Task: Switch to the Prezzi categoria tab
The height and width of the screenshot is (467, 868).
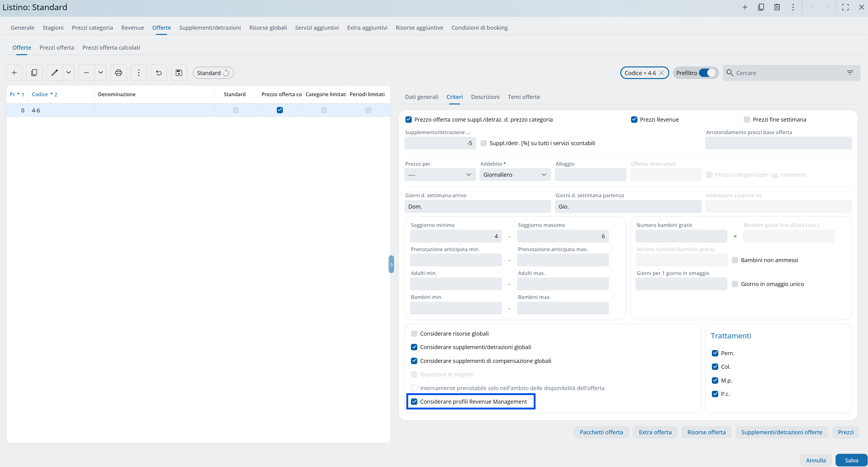Action: (92, 28)
